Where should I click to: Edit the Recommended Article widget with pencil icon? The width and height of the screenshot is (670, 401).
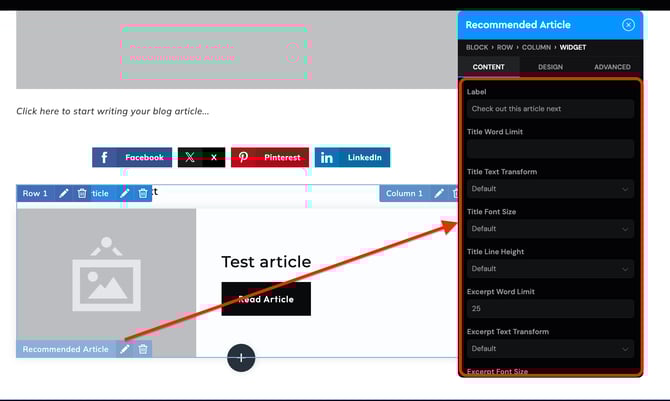[x=125, y=349]
